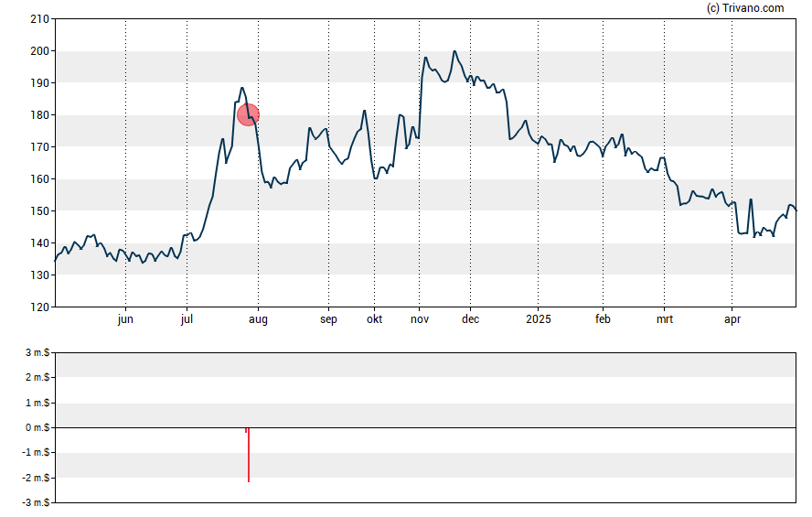The width and height of the screenshot is (812, 517).
Task: Click the '-2 m.$' volume axis label
Action: click(x=36, y=479)
